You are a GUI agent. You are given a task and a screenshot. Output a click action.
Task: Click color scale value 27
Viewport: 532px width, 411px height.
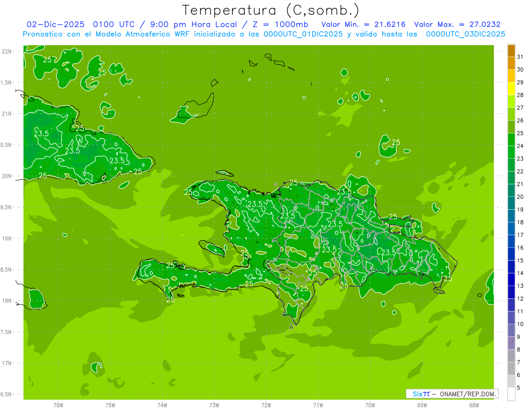520,108
